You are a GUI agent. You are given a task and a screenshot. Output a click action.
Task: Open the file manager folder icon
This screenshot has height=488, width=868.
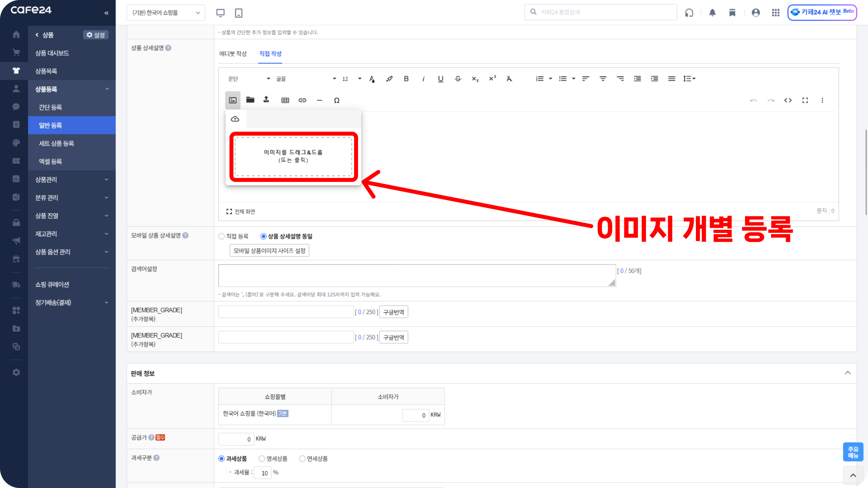coord(250,100)
